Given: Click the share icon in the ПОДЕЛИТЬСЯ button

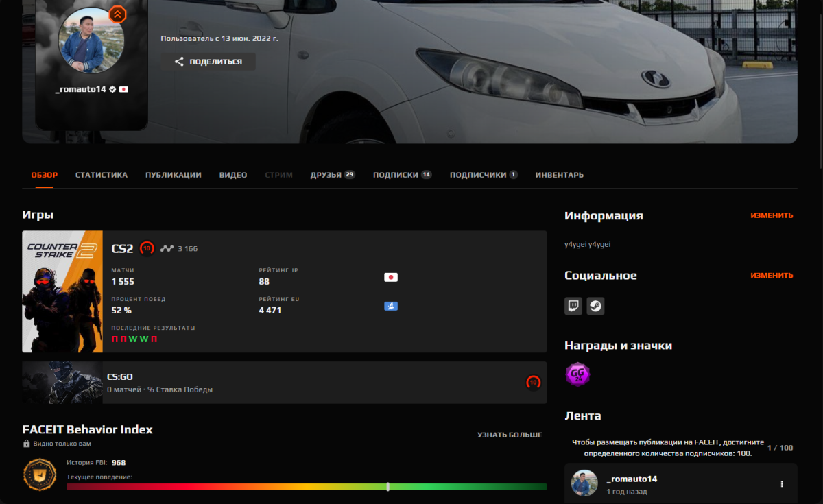Looking at the screenshot, I should [x=179, y=62].
